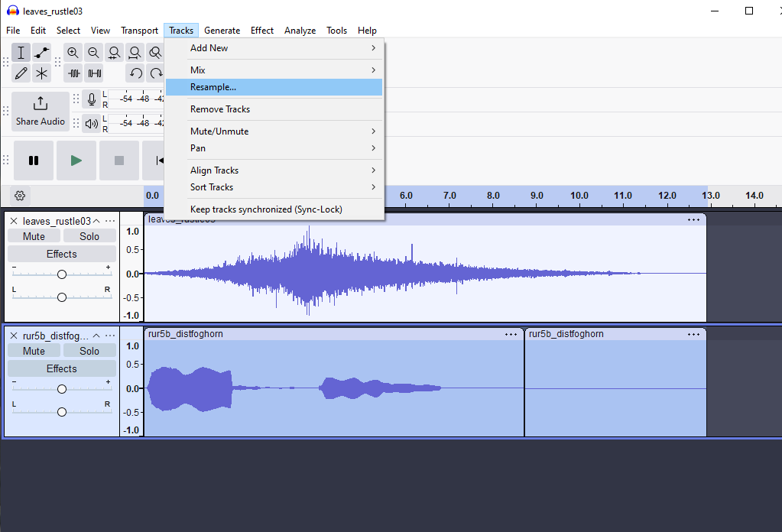Choose Remove Tracks menu item
Viewport: 782px width, 532px height.
[x=274, y=109]
